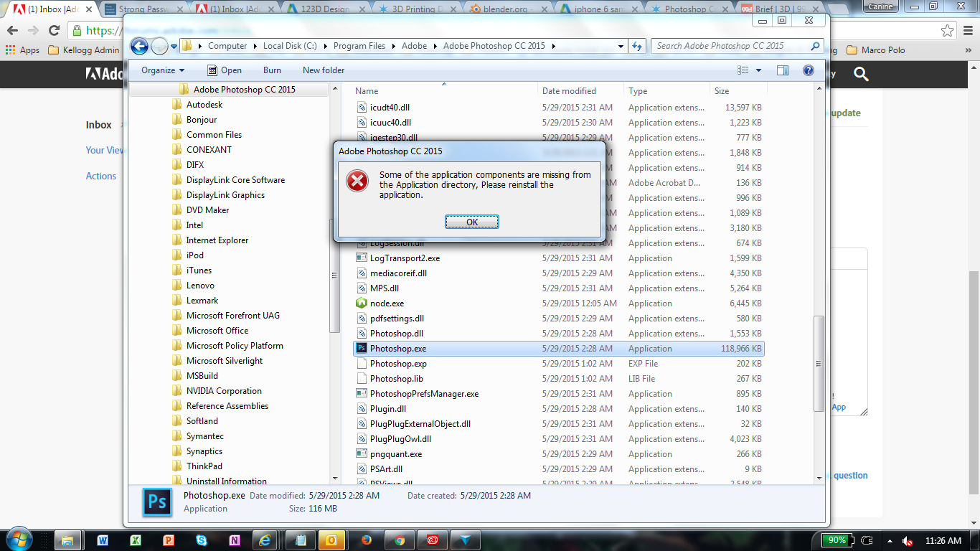980x551 pixels.
Task: Expand the arrow after Adobe breadcrumb
Action: pos(434,46)
